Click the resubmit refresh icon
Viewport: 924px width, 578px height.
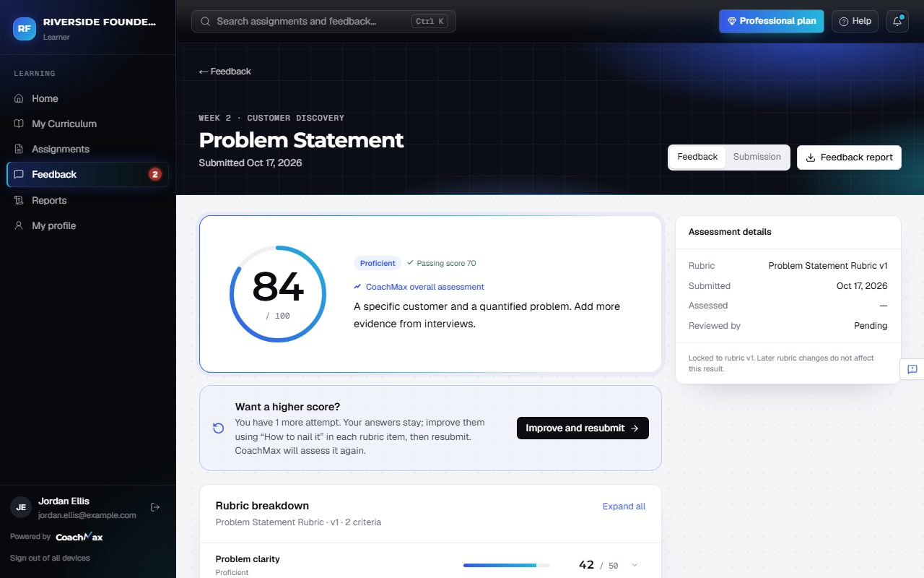(x=218, y=428)
